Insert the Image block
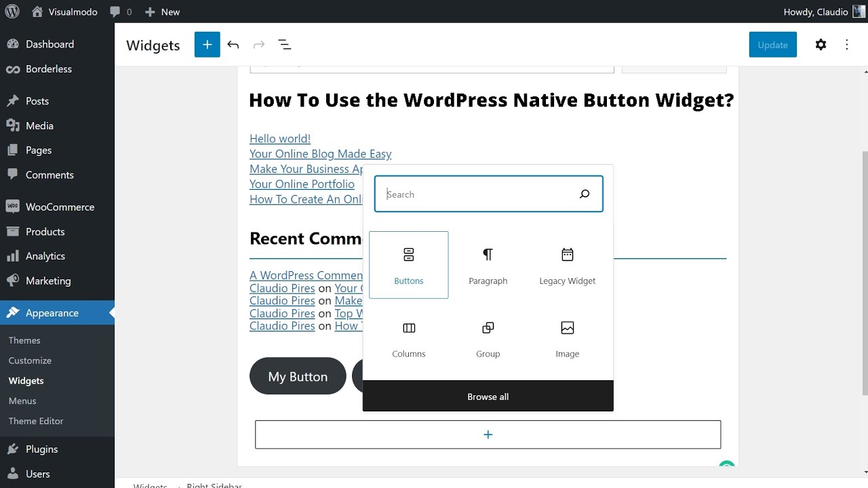 point(568,339)
